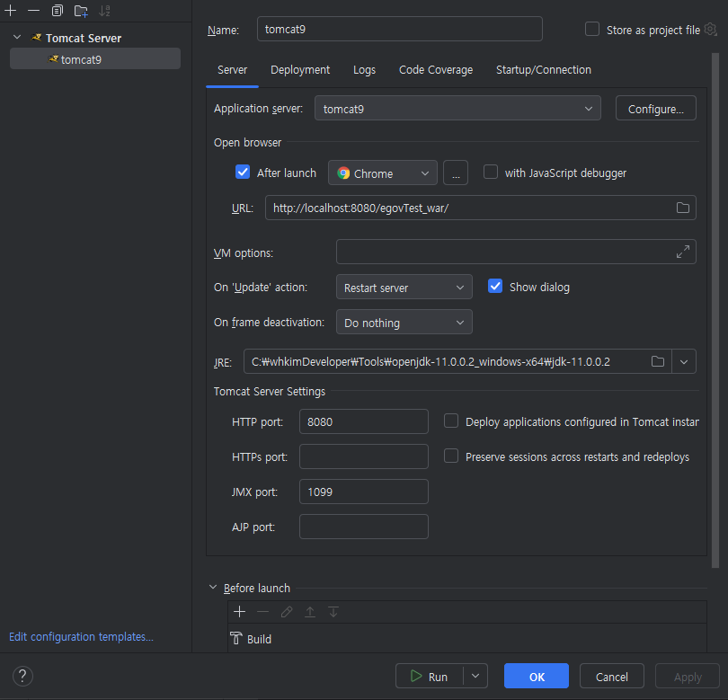Enable Deploy applications configured in Tomcat

tap(451, 421)
